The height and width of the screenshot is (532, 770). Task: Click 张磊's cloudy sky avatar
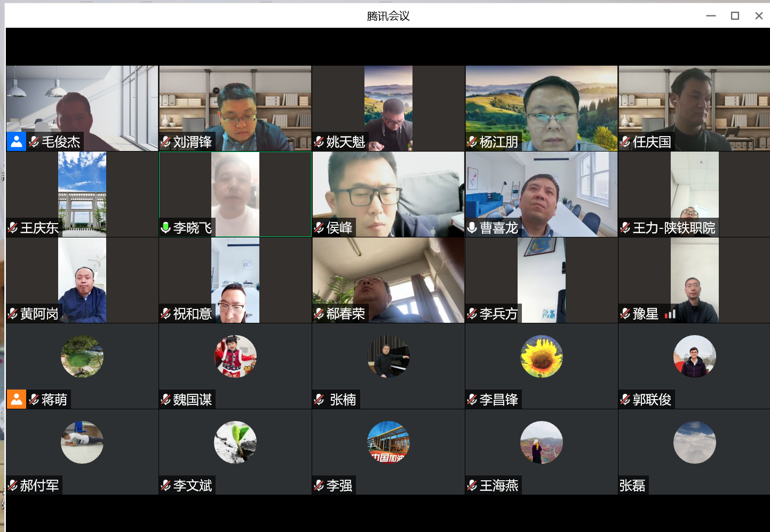coord(695,442)
